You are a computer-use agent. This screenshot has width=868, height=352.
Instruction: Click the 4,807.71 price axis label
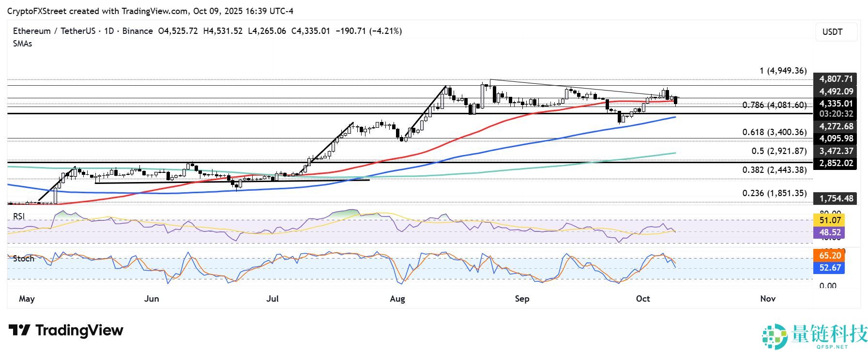836,78
